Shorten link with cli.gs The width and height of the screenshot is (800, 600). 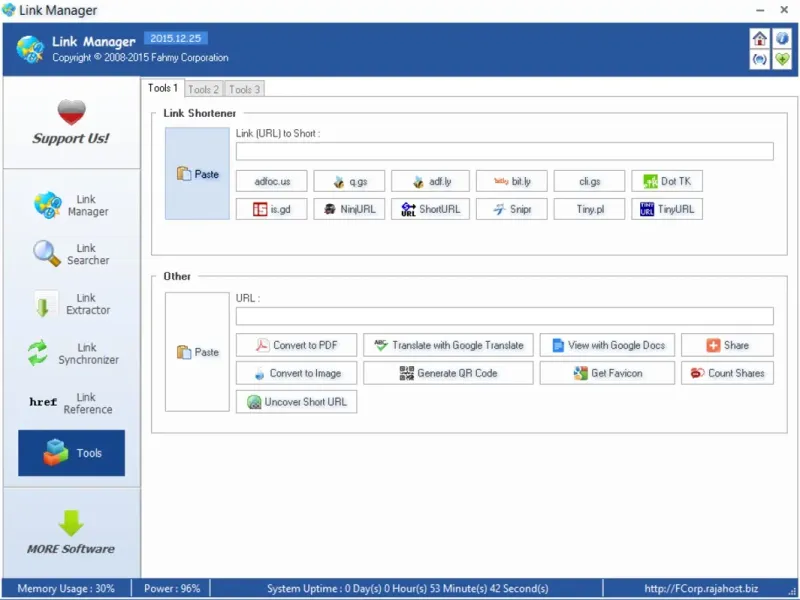pos(589,181)
